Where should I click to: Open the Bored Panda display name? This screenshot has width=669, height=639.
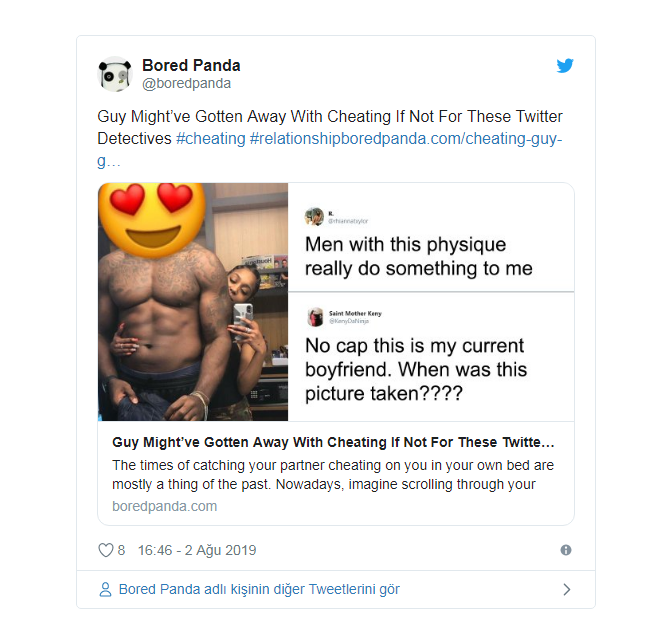point(191,65)
